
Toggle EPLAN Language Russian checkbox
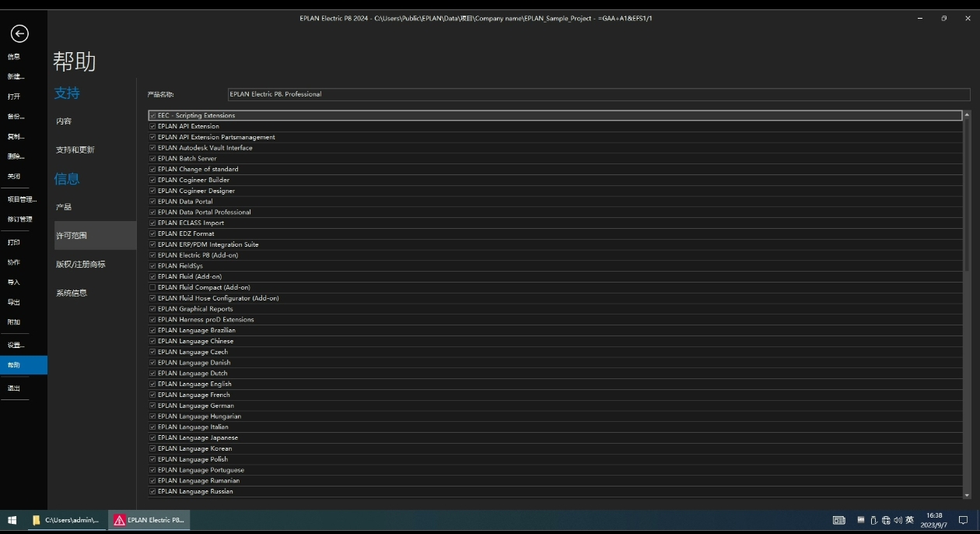tap(152, 491)
